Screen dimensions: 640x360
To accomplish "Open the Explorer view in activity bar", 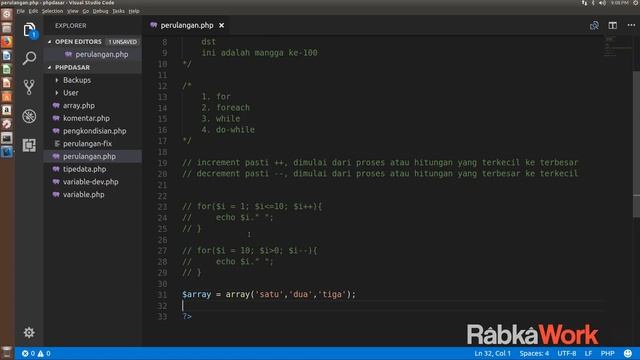I will pyautogui.click(x=29, y=30).
